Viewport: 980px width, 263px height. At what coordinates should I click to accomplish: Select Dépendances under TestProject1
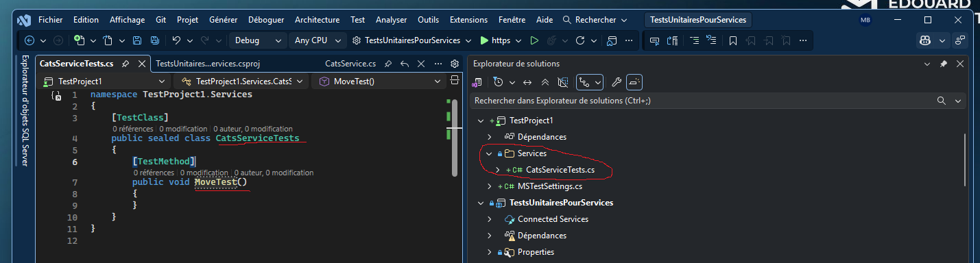coord(542,137)
